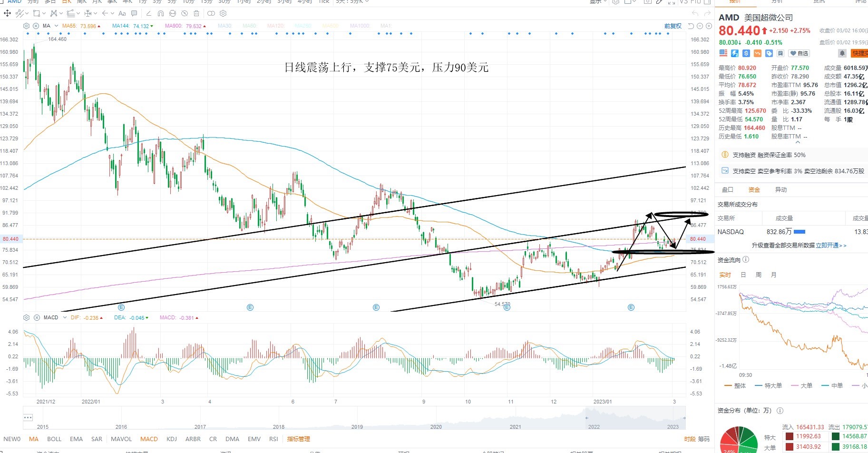Click the US flag market icon
Screen dimensions: 868x453
tap(723, 53)
